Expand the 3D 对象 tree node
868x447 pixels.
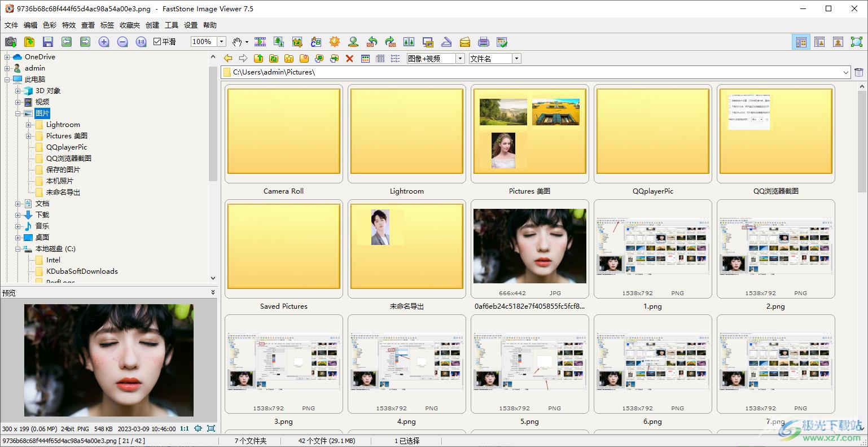point(18,91)
